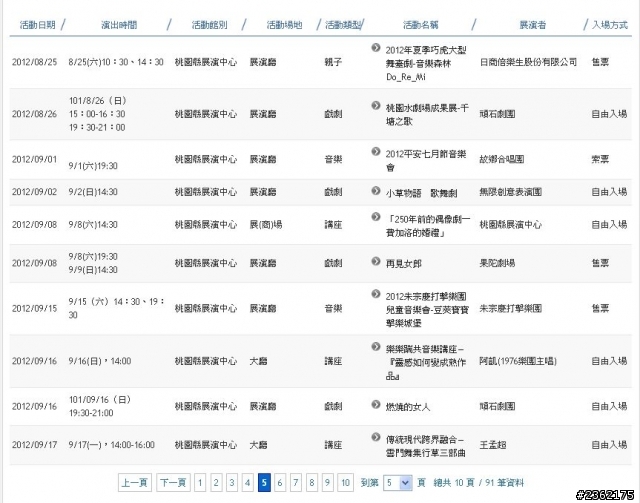Jump to page 6

(280, 483)
